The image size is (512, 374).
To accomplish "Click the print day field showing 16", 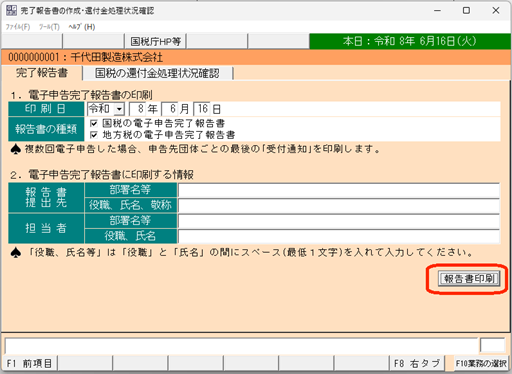I will coord(202,109).
